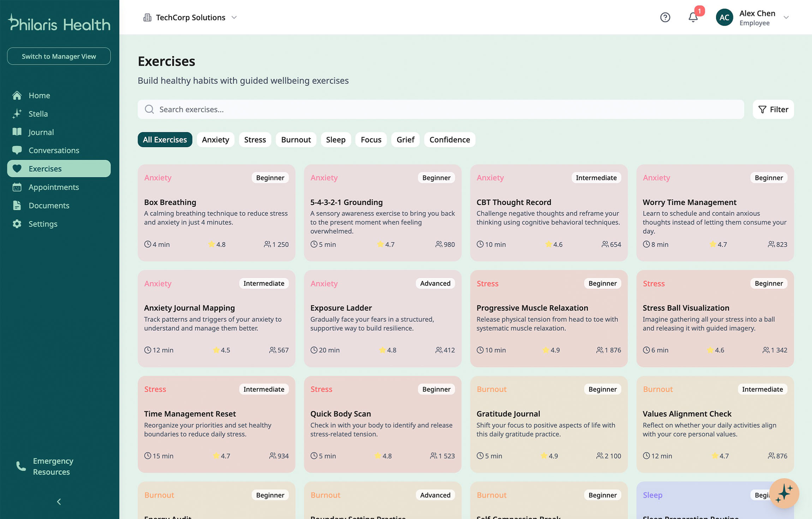The image size is (812, 519).
Task: Open Settings via the gear icon
Action: (x=17, y=224)
